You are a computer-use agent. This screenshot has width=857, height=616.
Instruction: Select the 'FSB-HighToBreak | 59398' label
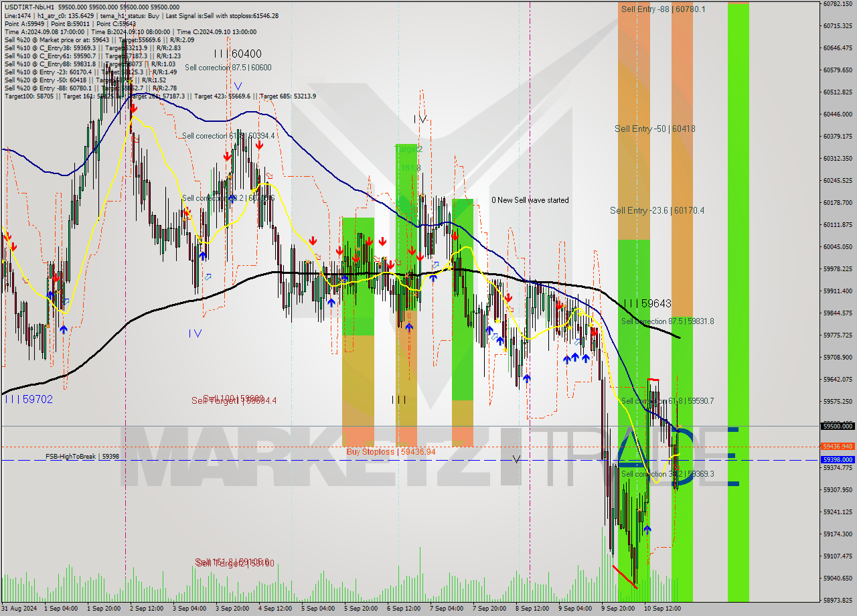pyautogui.click(x=82, y=457)
